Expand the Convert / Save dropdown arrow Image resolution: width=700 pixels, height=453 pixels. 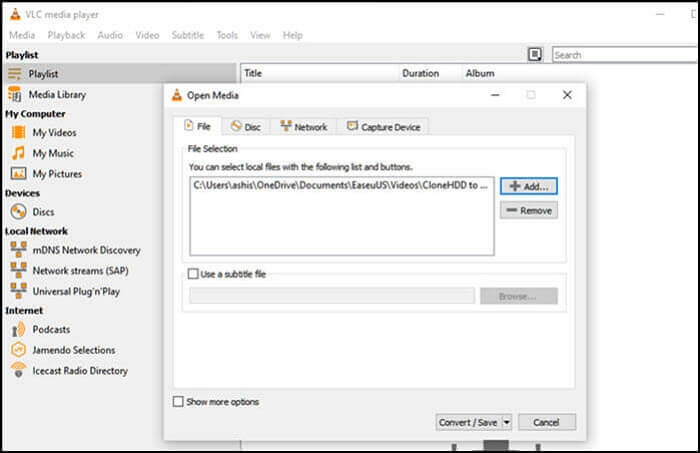click(x=507, y=422)
